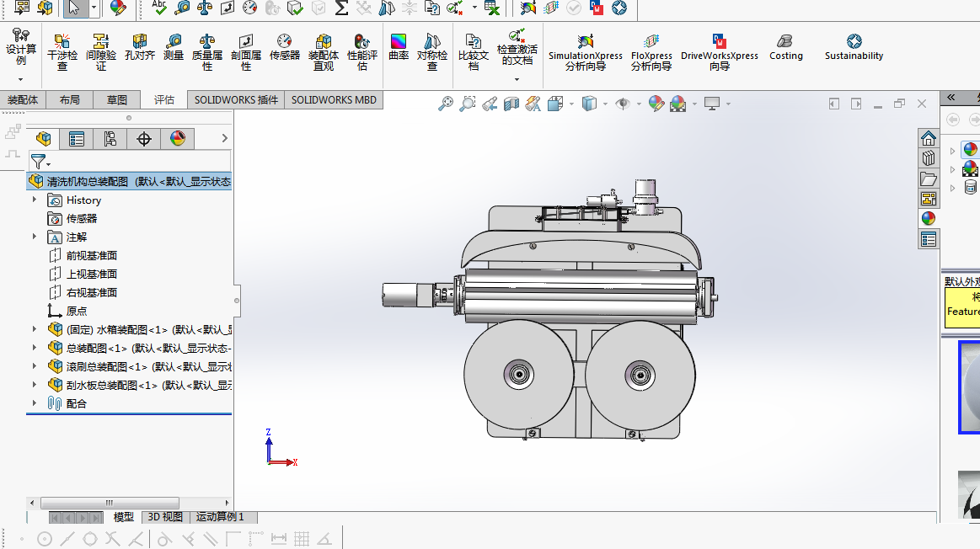Run the 干涉检查 interference check
Image resolution: width=980 pixels, height=549 pixels.
[x=62, y=52]
